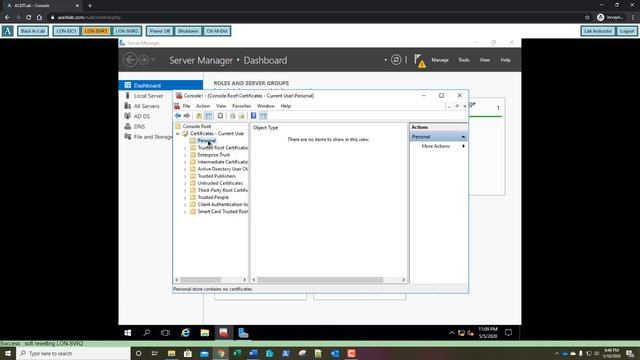Expand the Untrusted Certificates folder
This screenshot has height=360, width=640.
(185, 183)
